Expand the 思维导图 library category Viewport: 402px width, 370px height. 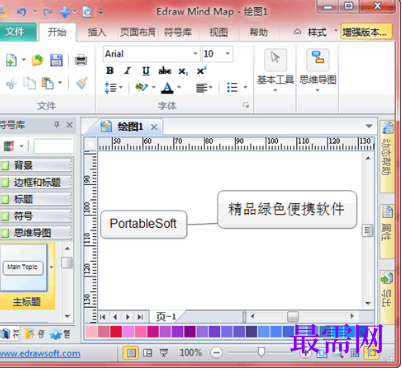click(x=36, y=233)
